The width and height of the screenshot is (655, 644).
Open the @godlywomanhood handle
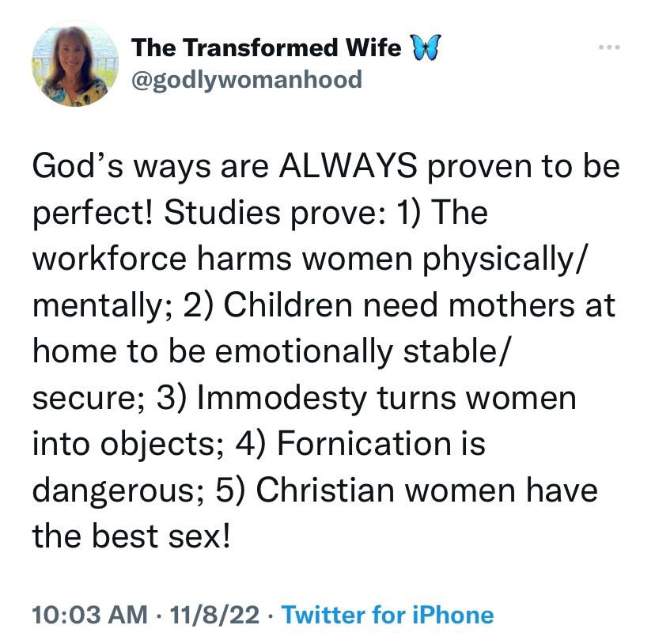point(247,79)
